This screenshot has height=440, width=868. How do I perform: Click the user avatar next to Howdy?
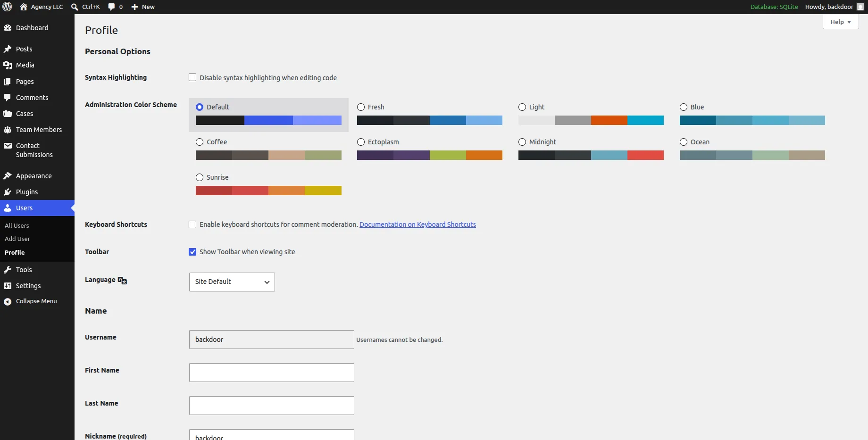click(860, 7)
